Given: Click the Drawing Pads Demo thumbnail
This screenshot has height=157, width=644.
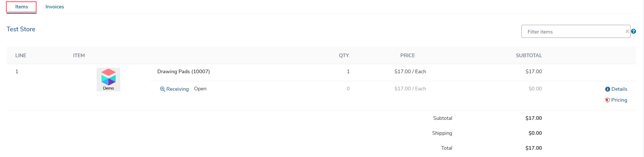Looking at the screenshot, I should click(108, 79).
